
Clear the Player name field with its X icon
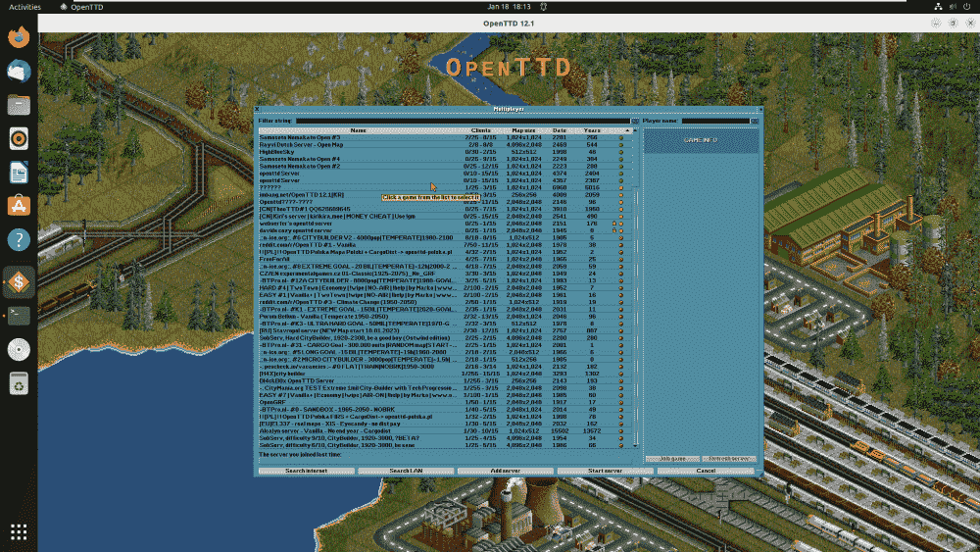click(755, 121)
